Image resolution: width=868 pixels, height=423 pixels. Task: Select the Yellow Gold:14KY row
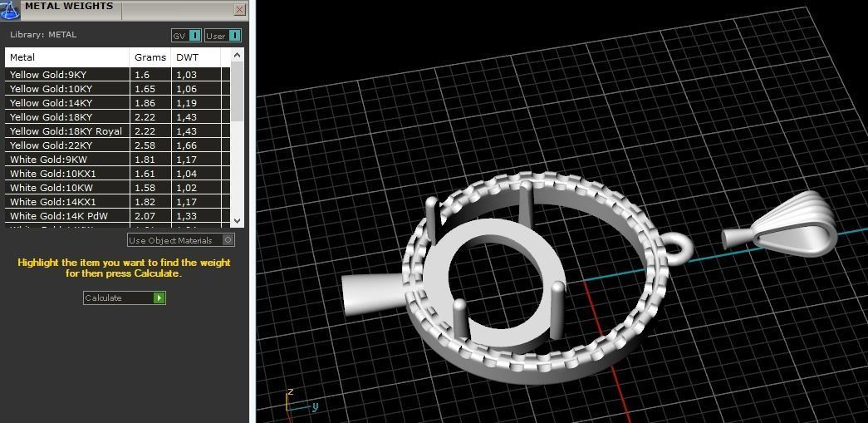(117, 103)
